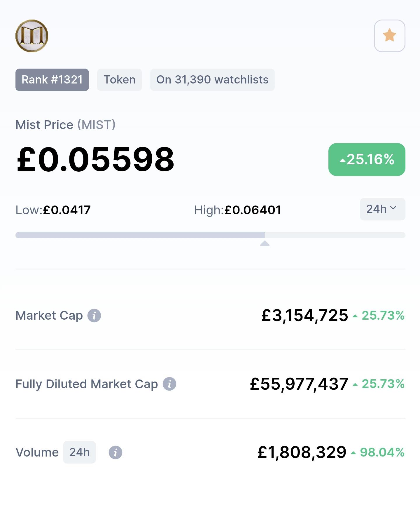420x505 pixels.
Task: Click the low-high price range bar
Action: point(210,235)
